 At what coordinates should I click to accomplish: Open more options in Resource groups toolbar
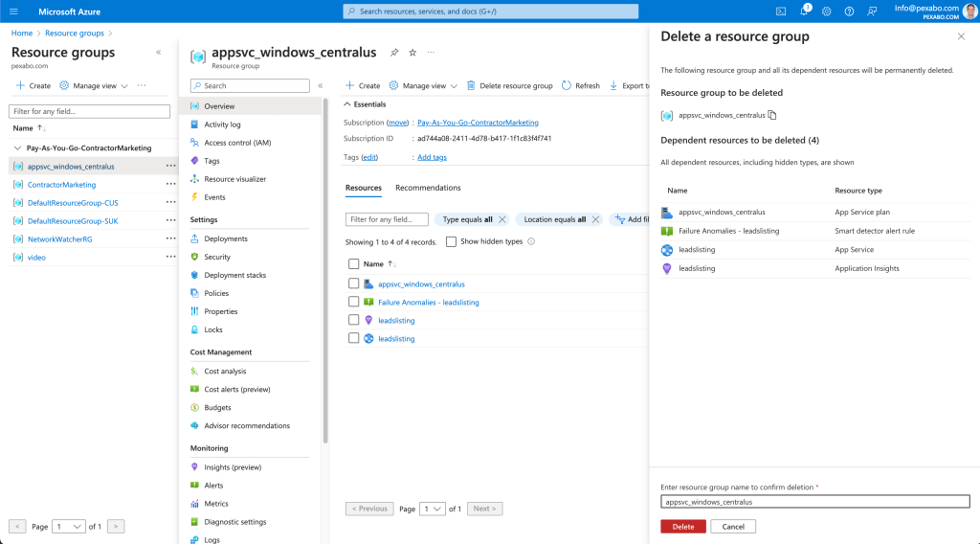click(x=142, y=85)
